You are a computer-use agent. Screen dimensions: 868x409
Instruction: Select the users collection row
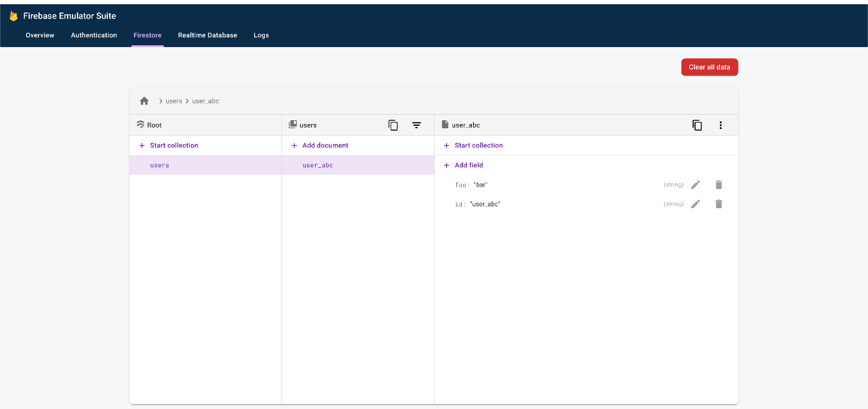pyautogui.click(x=206, y=165)
